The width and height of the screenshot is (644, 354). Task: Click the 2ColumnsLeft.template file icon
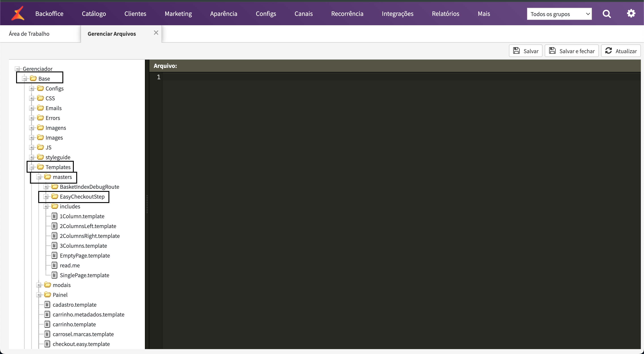(x=55, y=226)
